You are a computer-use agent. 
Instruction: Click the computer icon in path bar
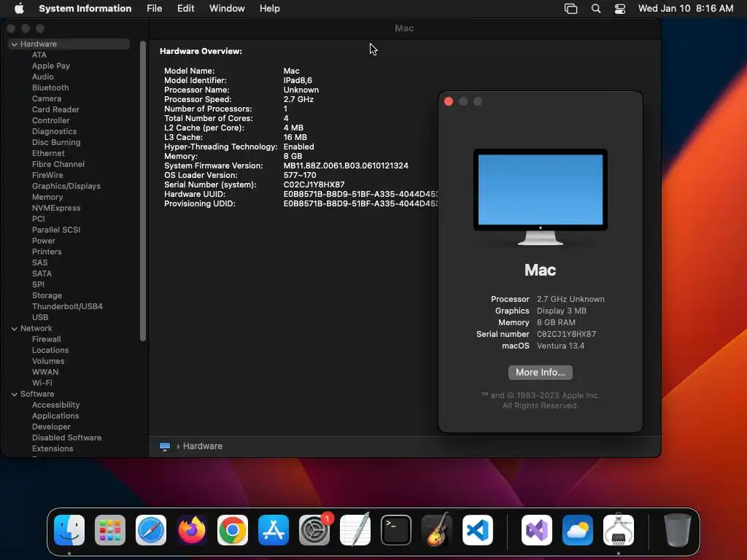coord(165,446)
